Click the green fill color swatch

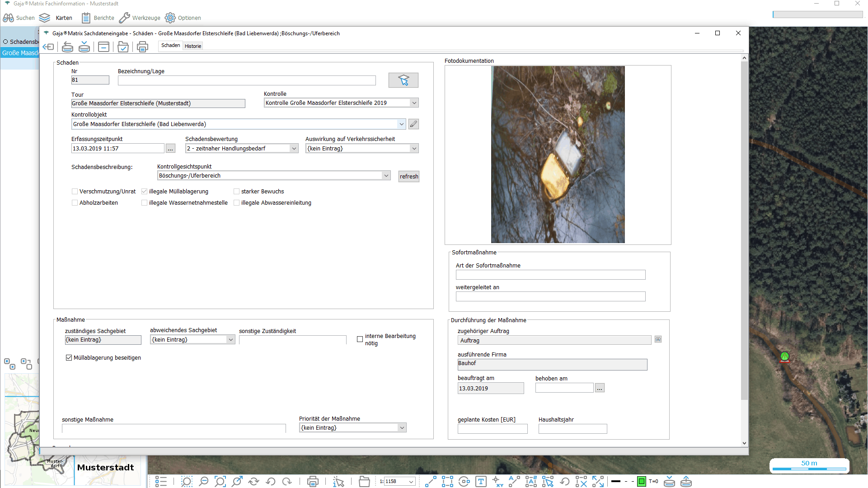641,482
